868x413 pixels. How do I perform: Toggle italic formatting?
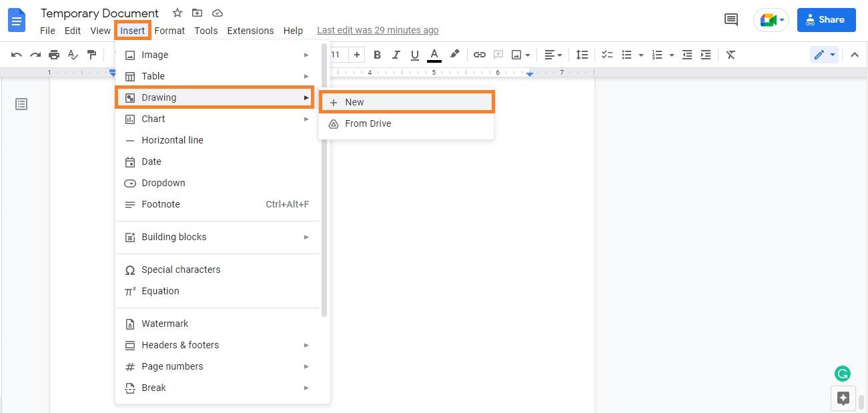point(396,55)
